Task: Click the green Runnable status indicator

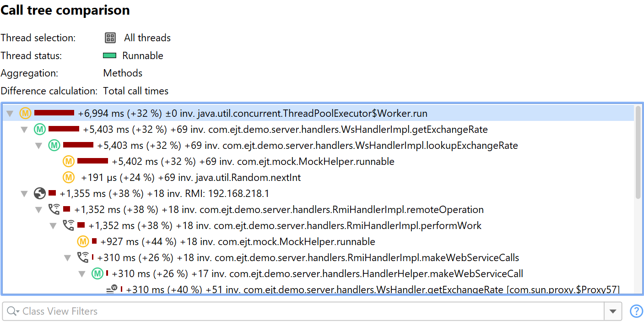Action: click(109, 56)
